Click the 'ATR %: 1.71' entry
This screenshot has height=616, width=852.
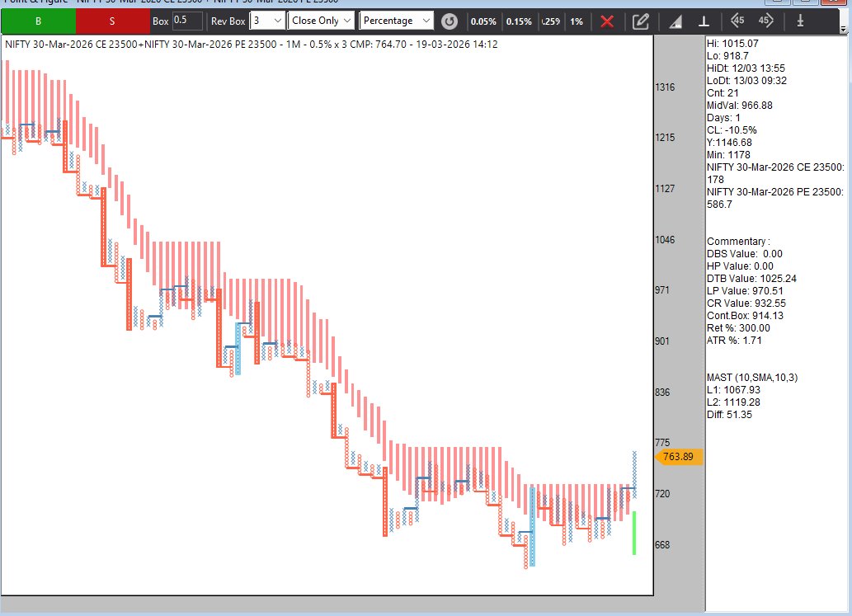coord(734,341)
